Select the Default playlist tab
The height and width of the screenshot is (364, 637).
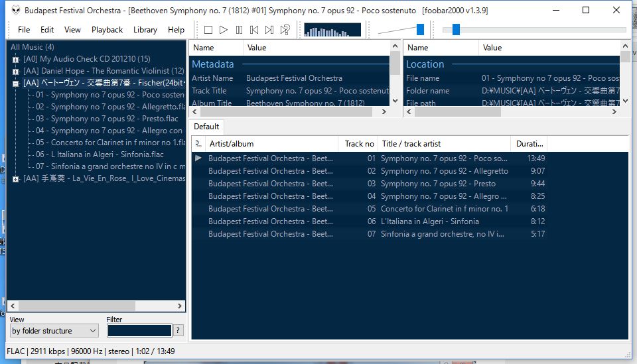[206, 127]
